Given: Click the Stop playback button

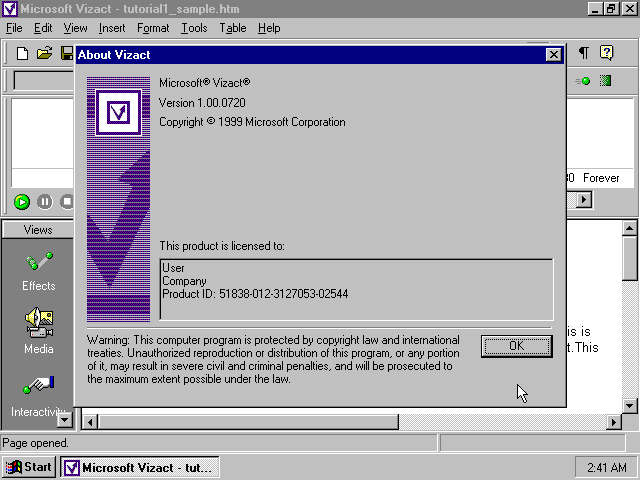Looking at the screenshot, I should point(67,202).
